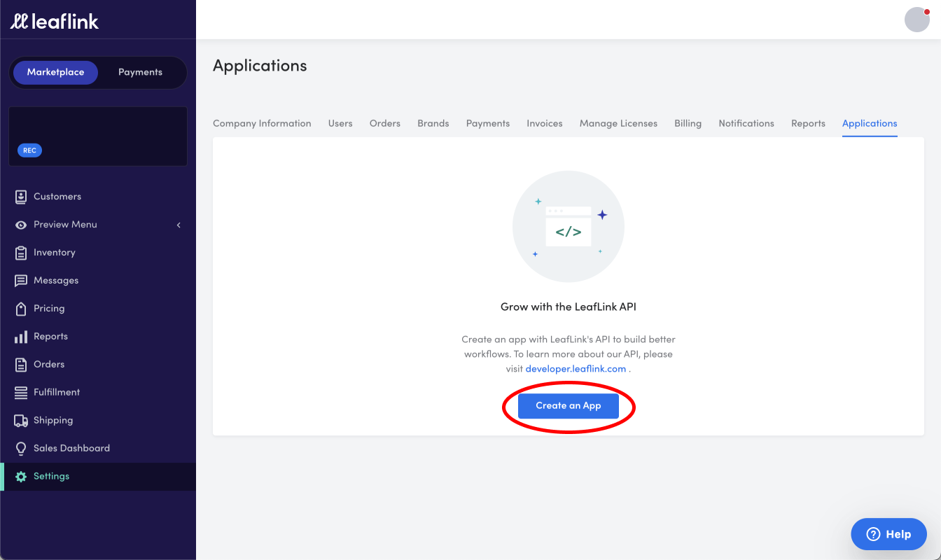Open Messages from the sidebar
This screenshot has height=560, width=941.
[56, 281]
